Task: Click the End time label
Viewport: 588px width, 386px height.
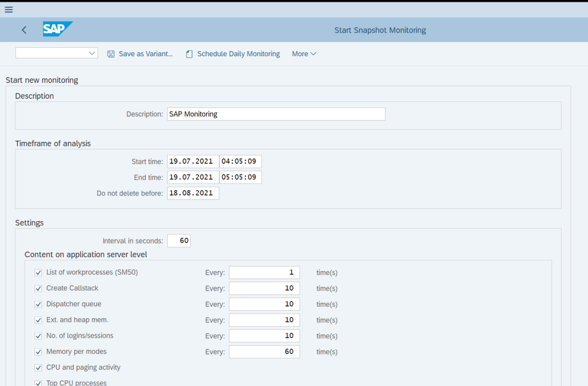Action: click(x=149, y=177)
